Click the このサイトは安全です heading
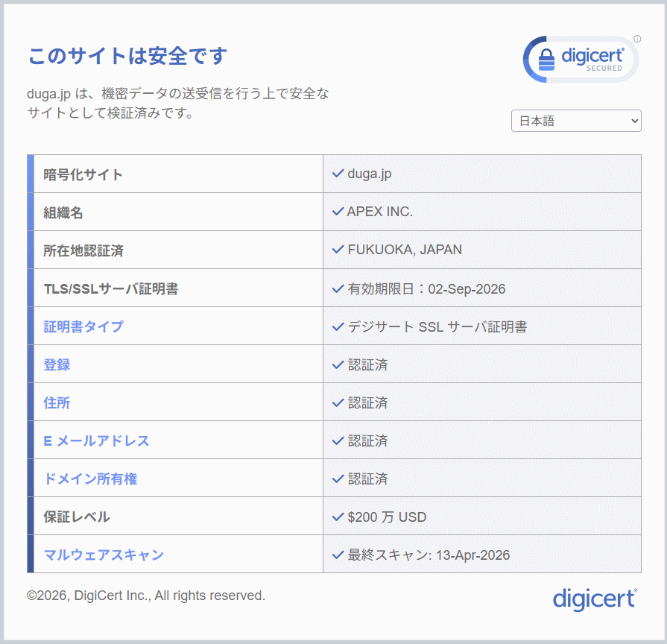The width and height of the screenshot is (667, 644). click(127, 56)
